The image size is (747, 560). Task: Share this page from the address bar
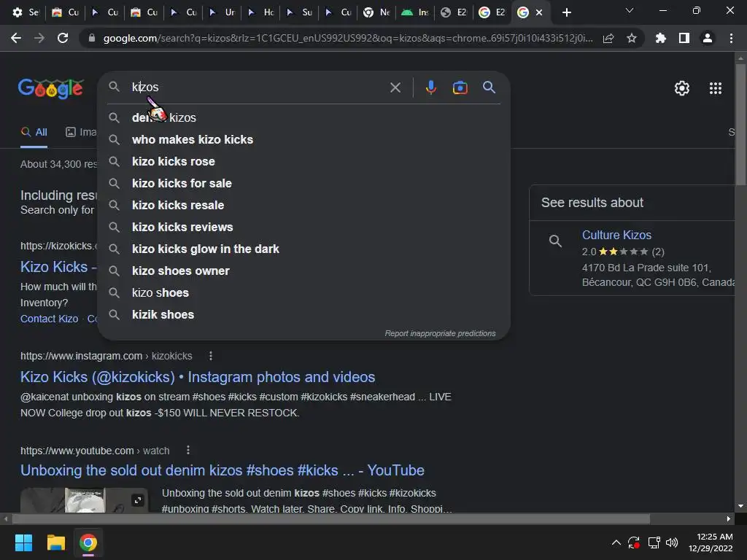tap(608, 38)
